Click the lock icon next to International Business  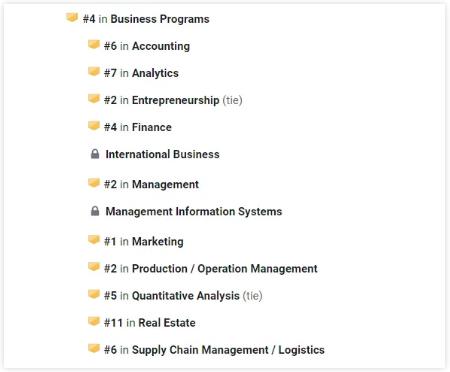[95, 154]
